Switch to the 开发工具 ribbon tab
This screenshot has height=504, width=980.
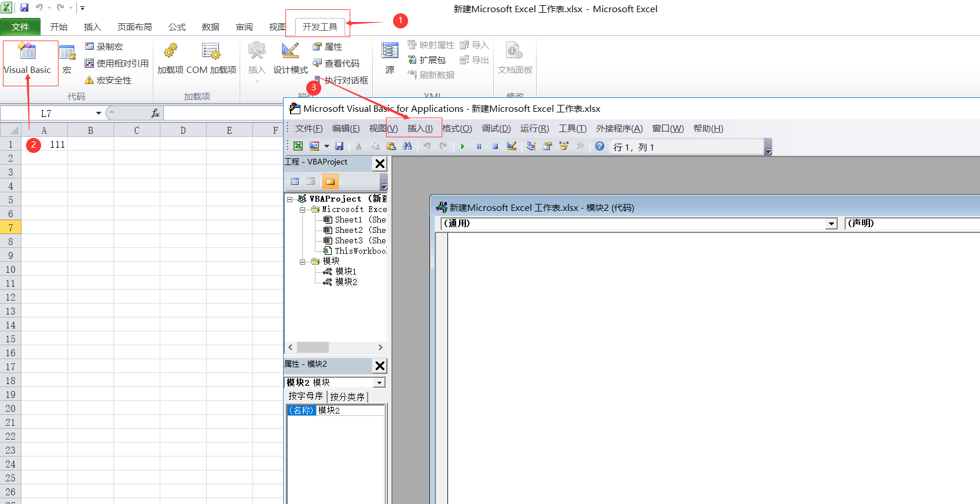click(x=320, y=27)
